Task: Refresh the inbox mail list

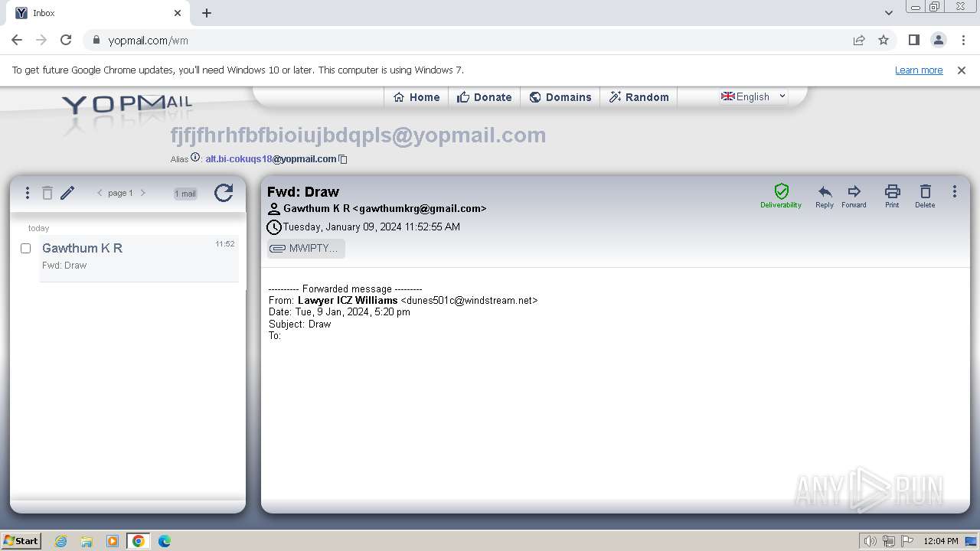Action: pos(224,193)
